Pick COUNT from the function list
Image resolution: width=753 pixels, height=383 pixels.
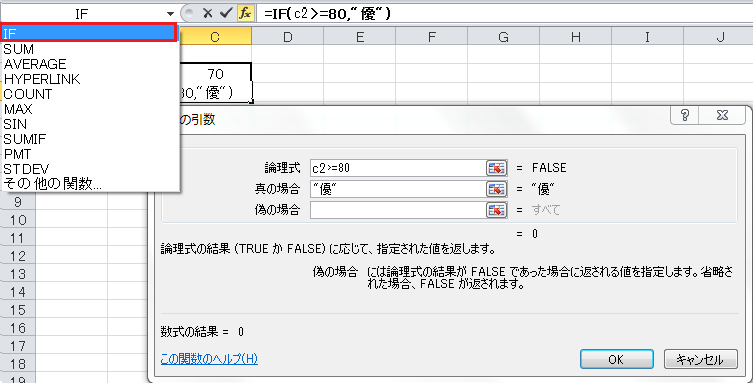[x=90, y=94]
